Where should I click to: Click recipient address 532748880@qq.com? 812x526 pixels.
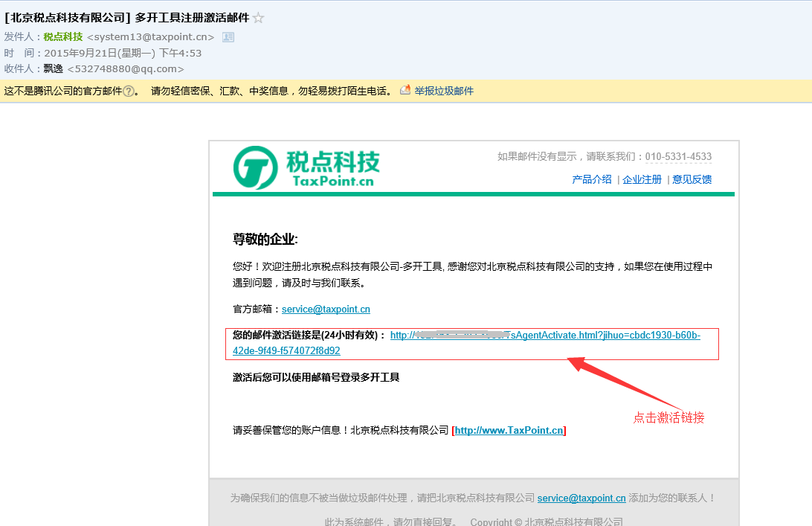click(126, 69)
